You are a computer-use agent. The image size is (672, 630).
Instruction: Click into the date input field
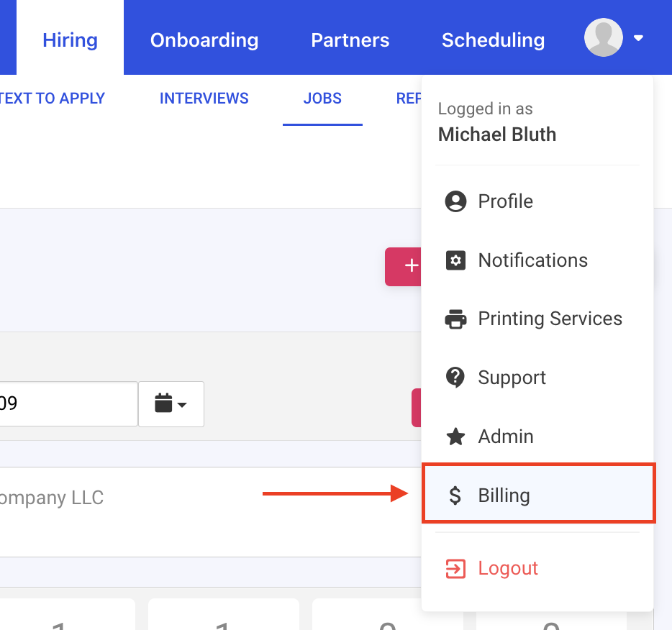(68, 404)
